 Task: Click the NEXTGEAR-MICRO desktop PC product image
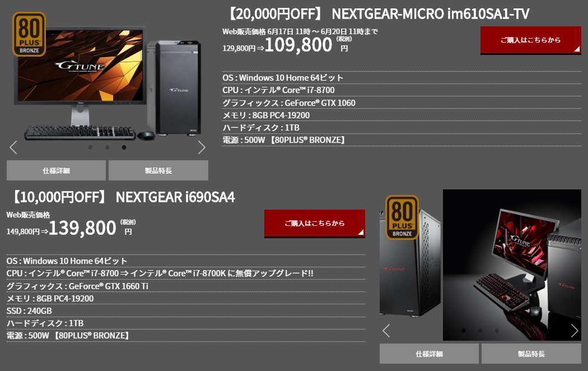pyautogui.click(x=109, y=85)
